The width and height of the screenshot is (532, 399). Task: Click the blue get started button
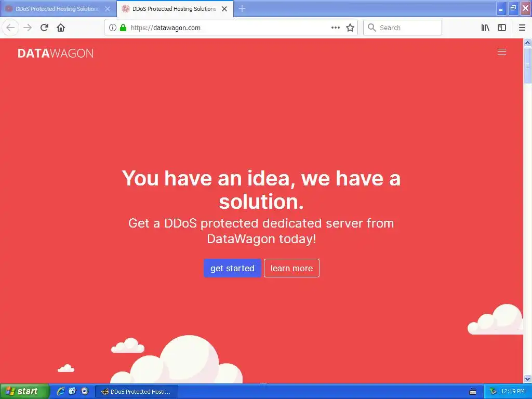pos(232,268)
